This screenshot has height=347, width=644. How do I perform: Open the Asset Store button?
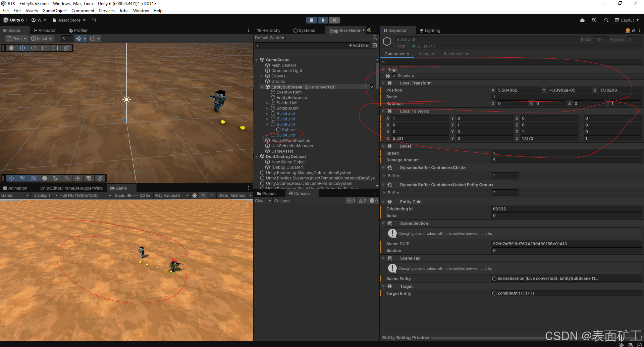click(69, 20)
